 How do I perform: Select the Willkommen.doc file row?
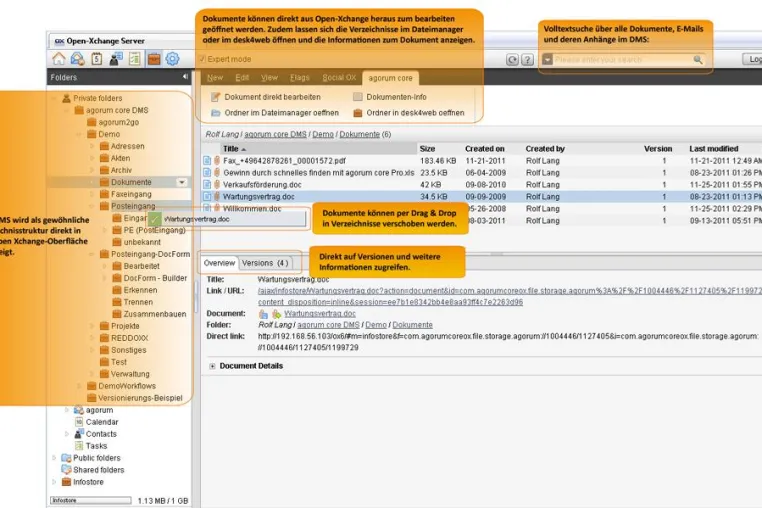(x=252, y=209)
